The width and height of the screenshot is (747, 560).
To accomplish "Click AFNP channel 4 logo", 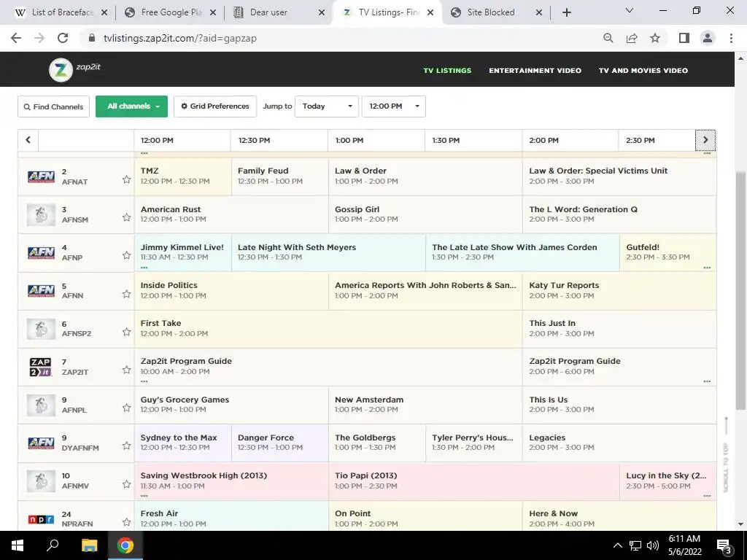I will click(x=41, y=253).
